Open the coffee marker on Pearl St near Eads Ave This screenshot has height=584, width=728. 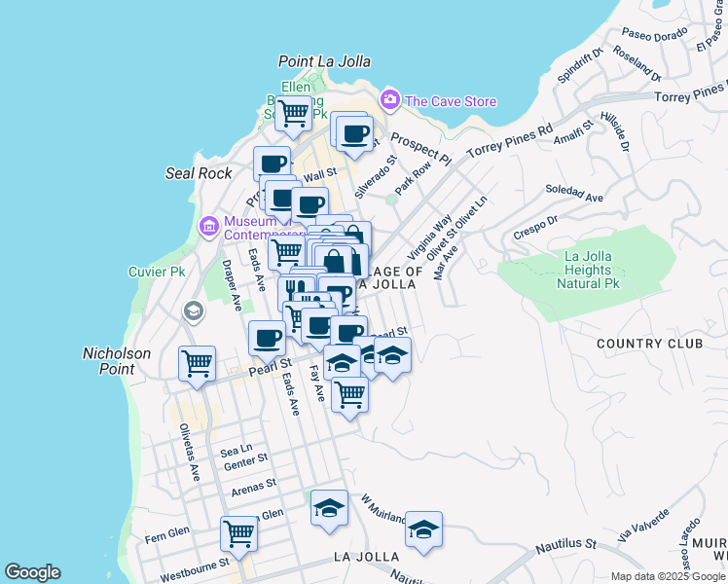(267, 339)
